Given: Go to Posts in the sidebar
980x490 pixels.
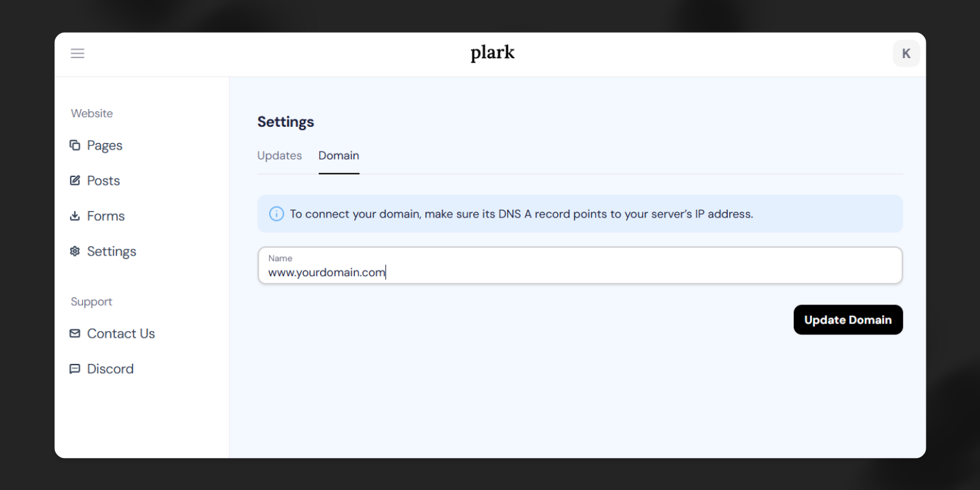Looking at the screenshot, I should tap(103, 180).
